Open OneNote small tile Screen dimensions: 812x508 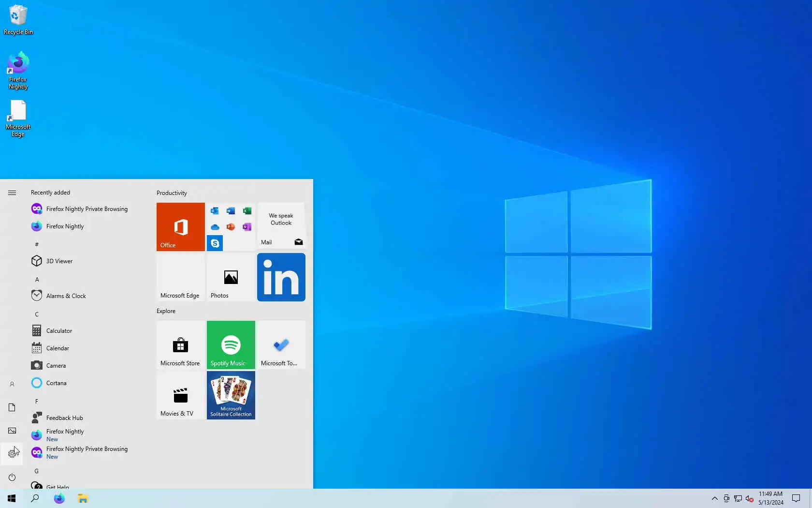pos(247,227)
